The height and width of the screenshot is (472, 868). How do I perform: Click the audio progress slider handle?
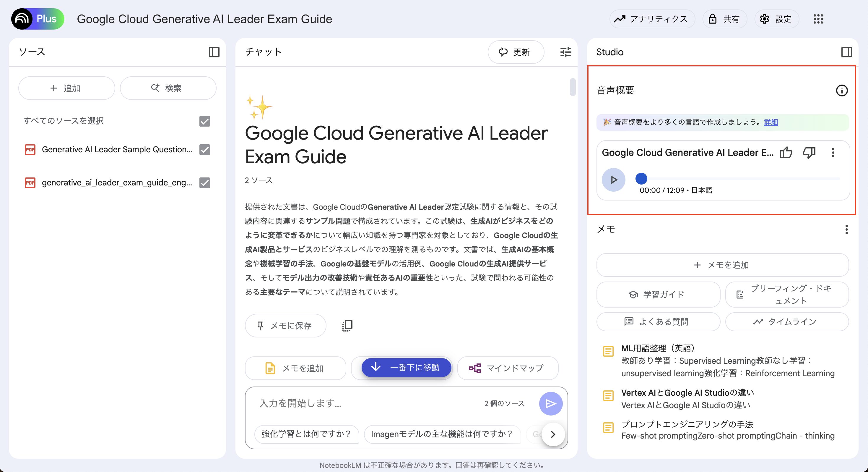(641, 178)
